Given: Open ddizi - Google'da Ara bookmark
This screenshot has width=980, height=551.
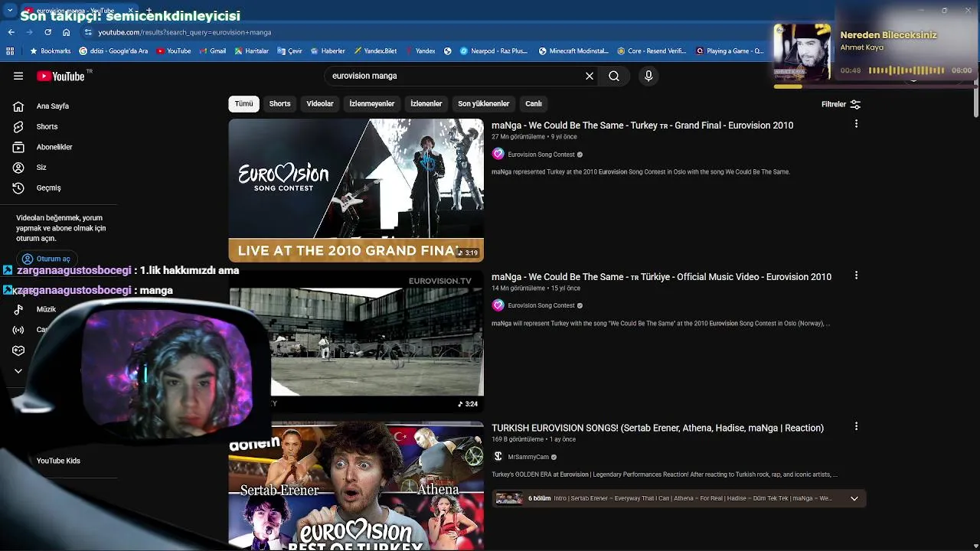Looking at the screenshot, I should (x=113, y=51).
